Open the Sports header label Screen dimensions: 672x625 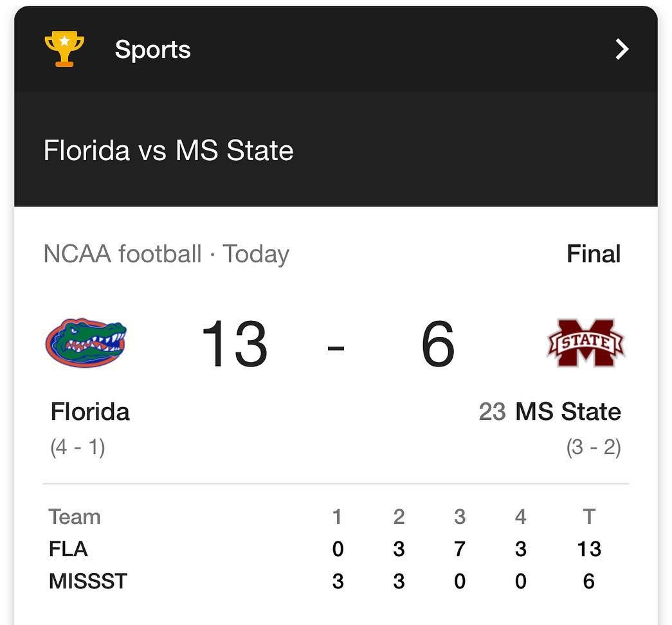pyautogui.click(x=152, y=50)
